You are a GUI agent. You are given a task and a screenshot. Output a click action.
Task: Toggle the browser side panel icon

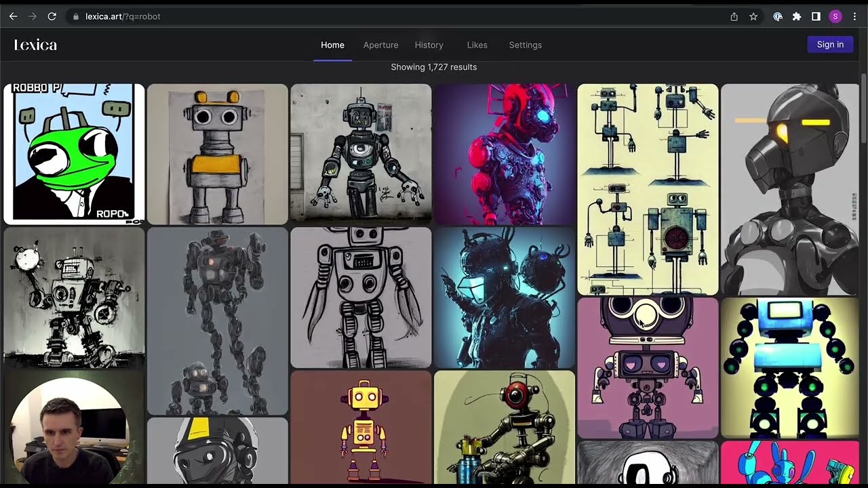click(816, 16)
